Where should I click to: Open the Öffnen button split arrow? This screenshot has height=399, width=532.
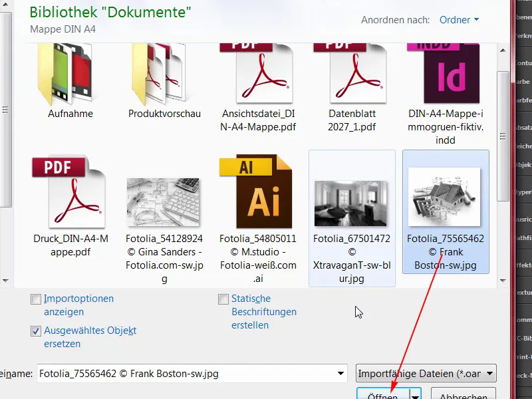click(x=416, y=394)
